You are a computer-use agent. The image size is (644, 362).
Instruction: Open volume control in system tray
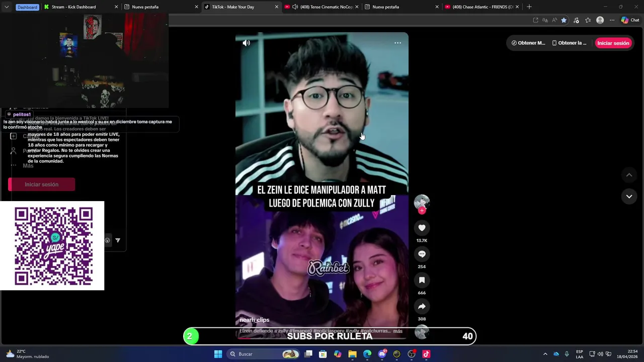(600, 354)
